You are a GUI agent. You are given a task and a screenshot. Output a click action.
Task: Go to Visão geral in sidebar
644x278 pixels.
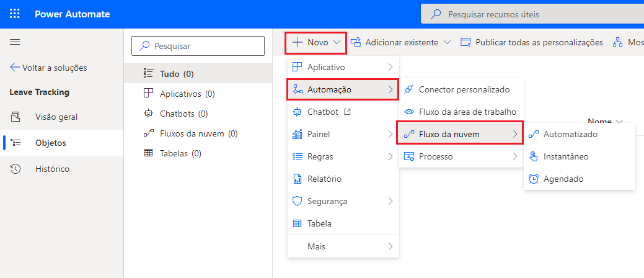click(56, 117)
